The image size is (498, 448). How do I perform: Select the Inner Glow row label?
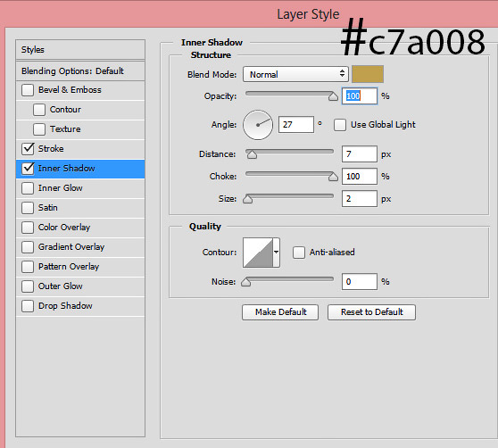pos(61,188)
